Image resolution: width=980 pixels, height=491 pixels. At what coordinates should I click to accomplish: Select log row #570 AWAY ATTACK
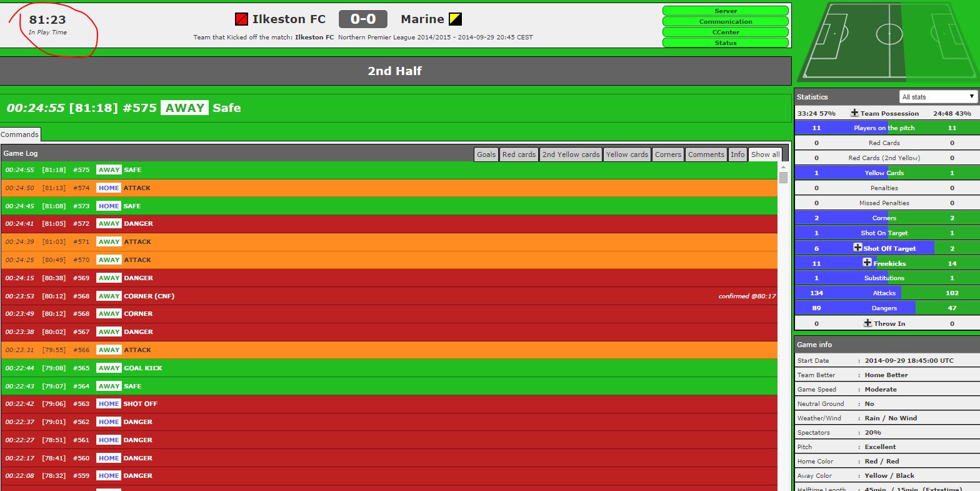(389, 260)
